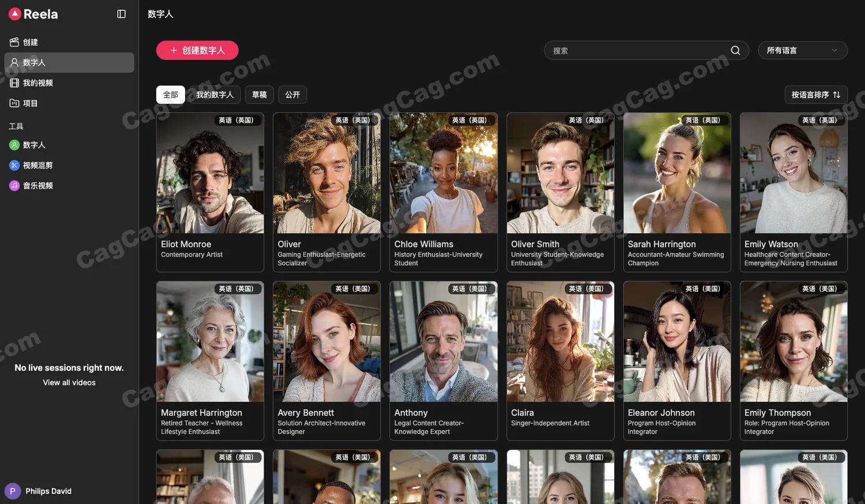This screenshot has width=865, height=504.
Task: Click the blue 视频混剪 scissors icon
Action: 14,166
